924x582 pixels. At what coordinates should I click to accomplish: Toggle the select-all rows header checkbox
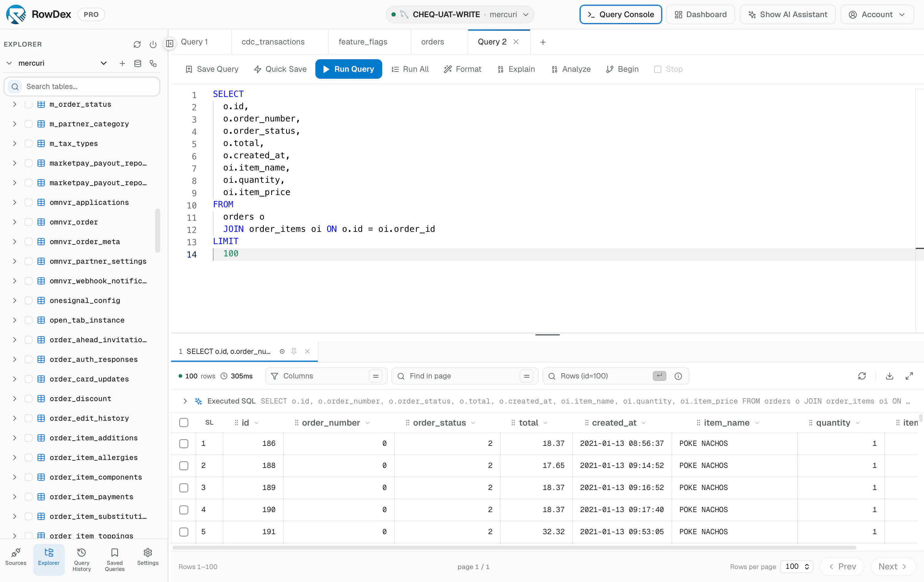coord(184,423)
